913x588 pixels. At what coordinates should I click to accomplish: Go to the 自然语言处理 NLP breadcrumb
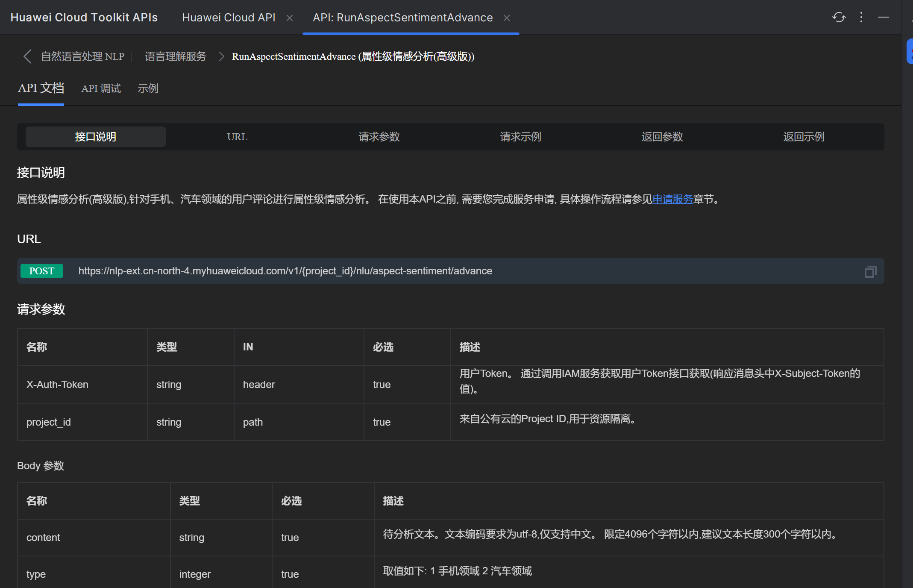(82, 56)
